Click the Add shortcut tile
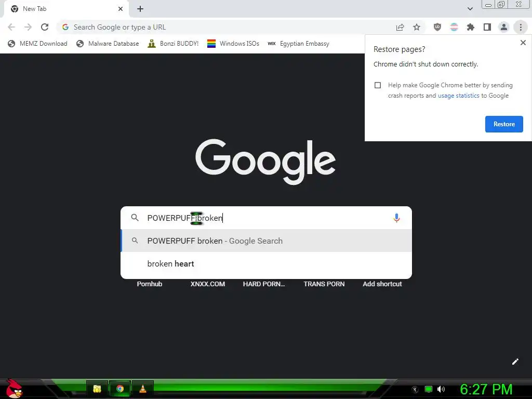Viewport: 532px width, 399px height. pyautogui.click(x=382, y=284)
